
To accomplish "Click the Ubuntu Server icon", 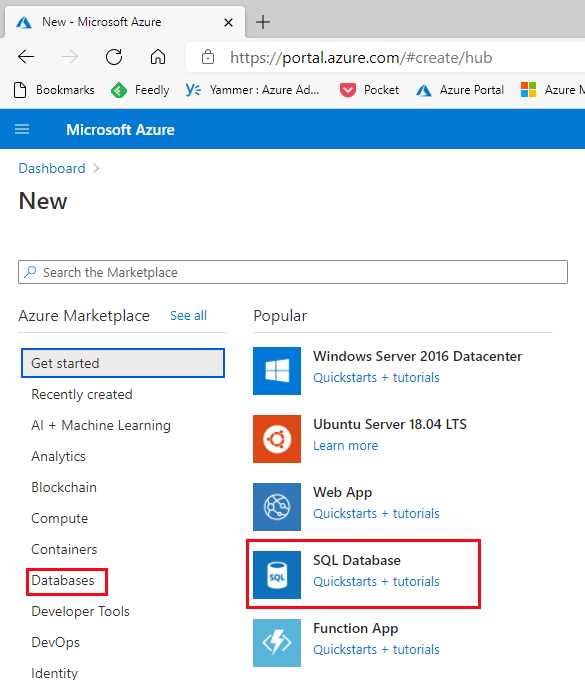I will coord(277,439).
